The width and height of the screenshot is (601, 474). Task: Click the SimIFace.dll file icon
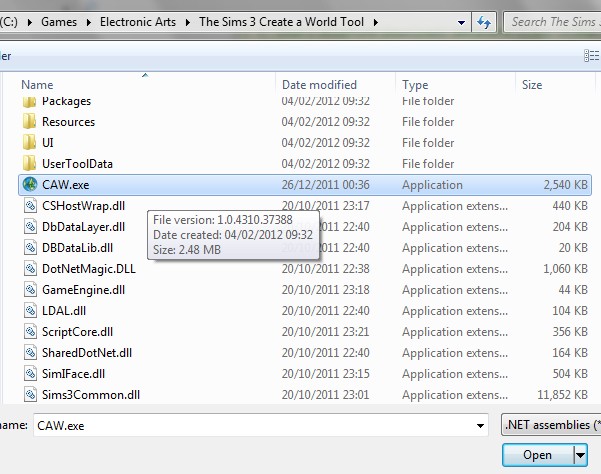pos(30,374)
